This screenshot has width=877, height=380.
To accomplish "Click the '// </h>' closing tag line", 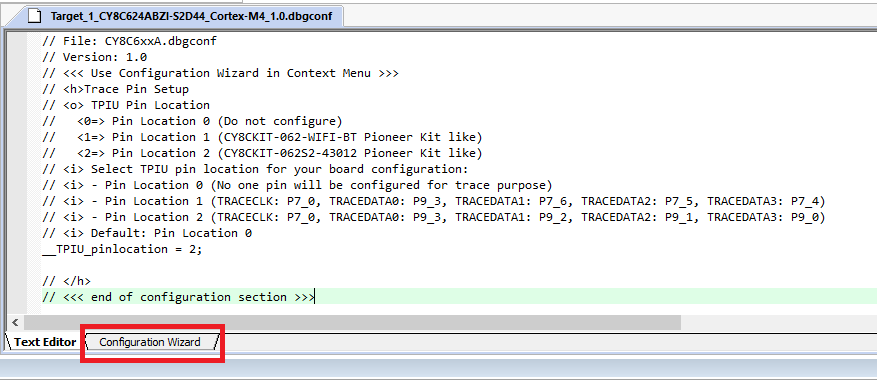I will click(66, 281).
